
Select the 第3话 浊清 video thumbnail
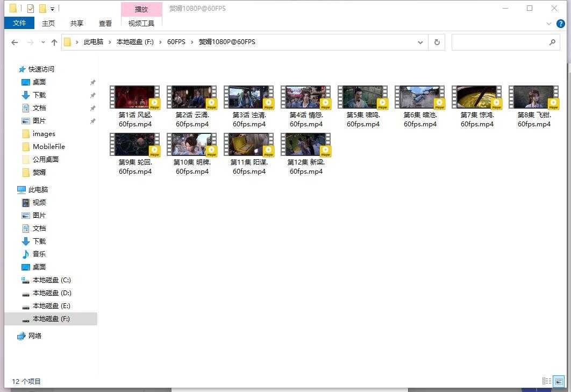pos(249,98)
